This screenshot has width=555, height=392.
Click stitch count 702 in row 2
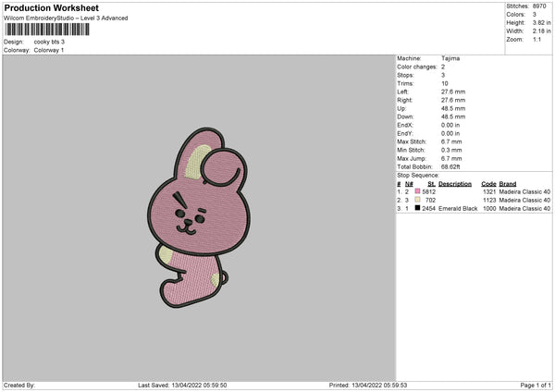(x=431, y=200)
